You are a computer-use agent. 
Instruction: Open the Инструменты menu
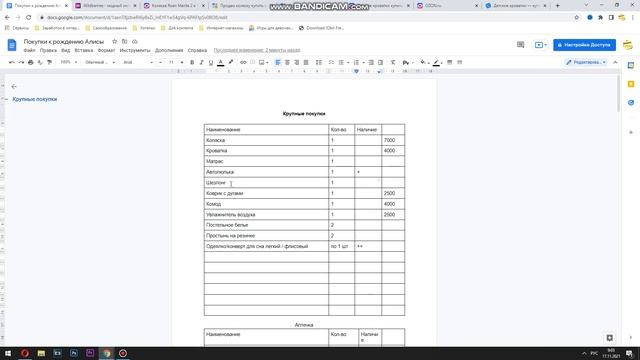pos(135,50)
